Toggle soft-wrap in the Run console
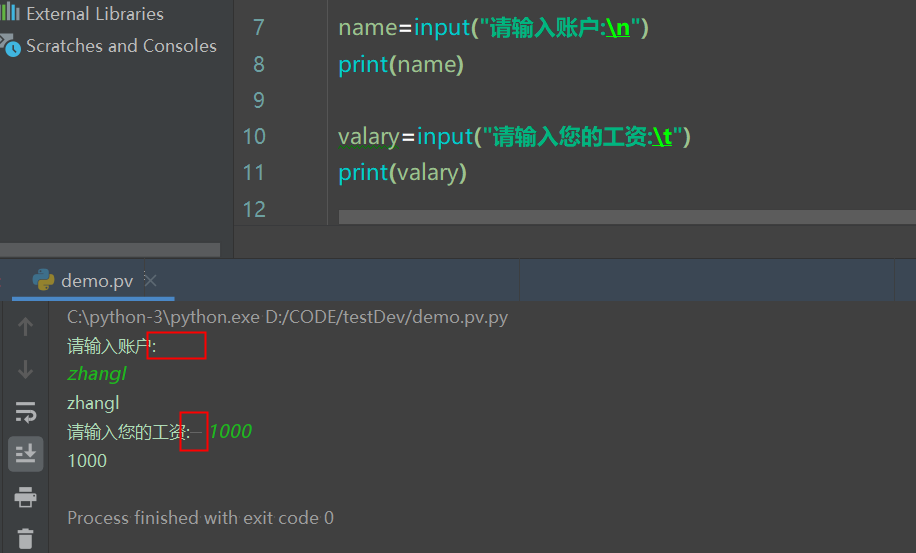The width and height of the screenshot is (916, 553). [x=26, y=412]
